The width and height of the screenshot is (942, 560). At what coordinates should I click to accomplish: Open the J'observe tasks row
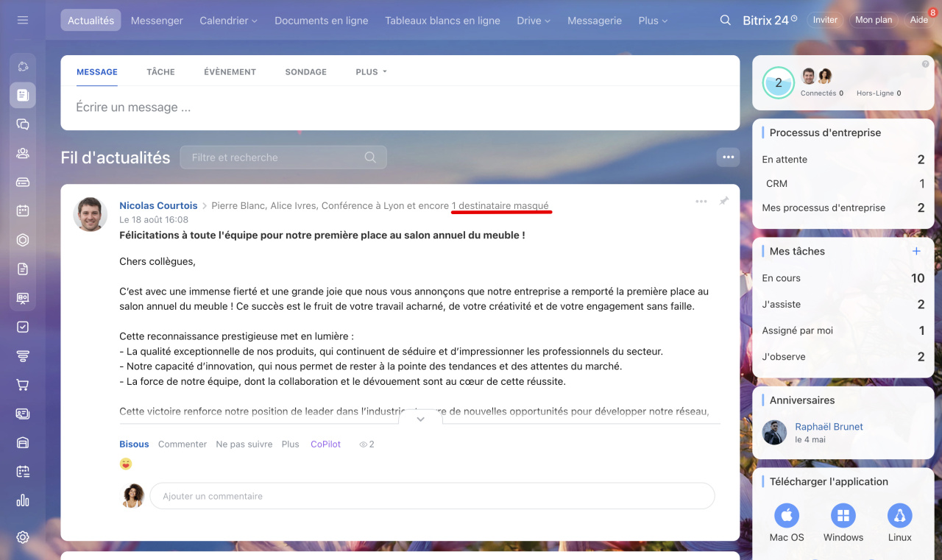(x=843, y=357)
